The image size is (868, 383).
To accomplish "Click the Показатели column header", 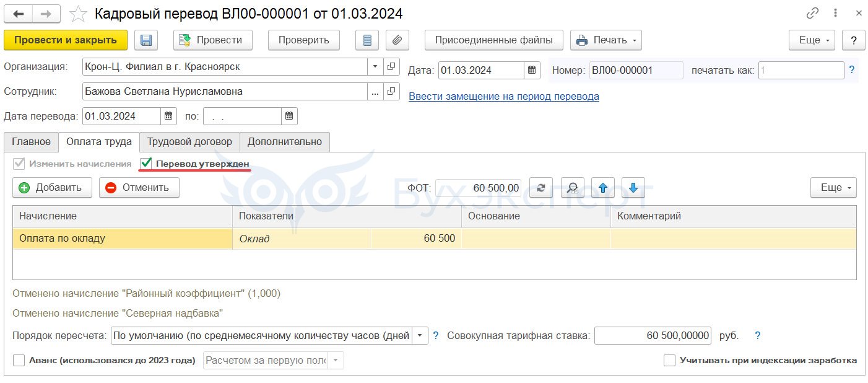I will [347, 216].
